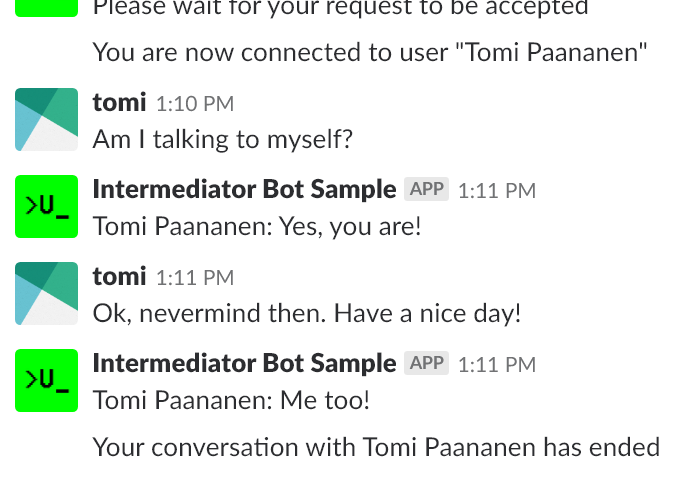Click tomi's avatar beside "Am I talking to myself?"
The image size is (681, 480).
(46, 119)
